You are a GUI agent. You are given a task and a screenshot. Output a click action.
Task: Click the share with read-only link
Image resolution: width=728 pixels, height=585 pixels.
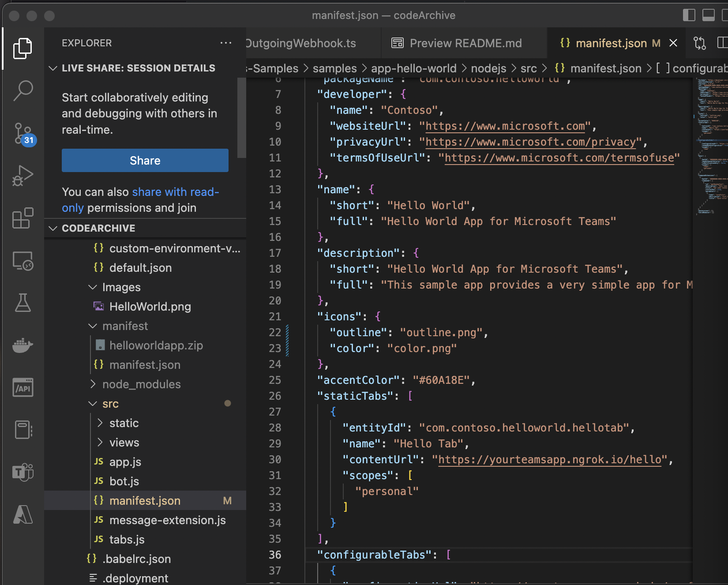click(175, 191)
